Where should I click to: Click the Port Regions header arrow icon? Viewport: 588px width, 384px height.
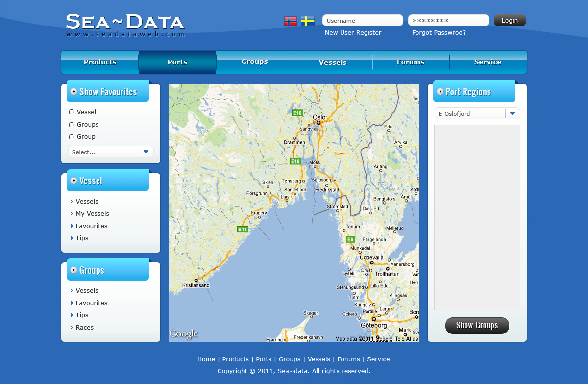[x=440, y=91]
